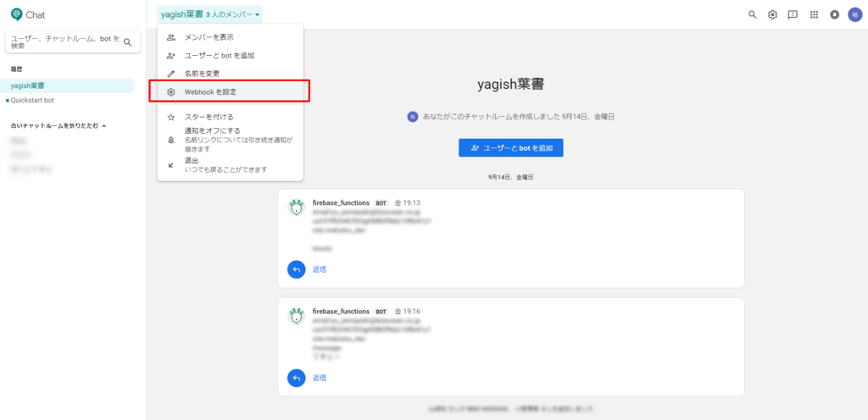Click the 履歴 sidebar header
This screenshot has height=420, width=868.
tap(17, 69)
